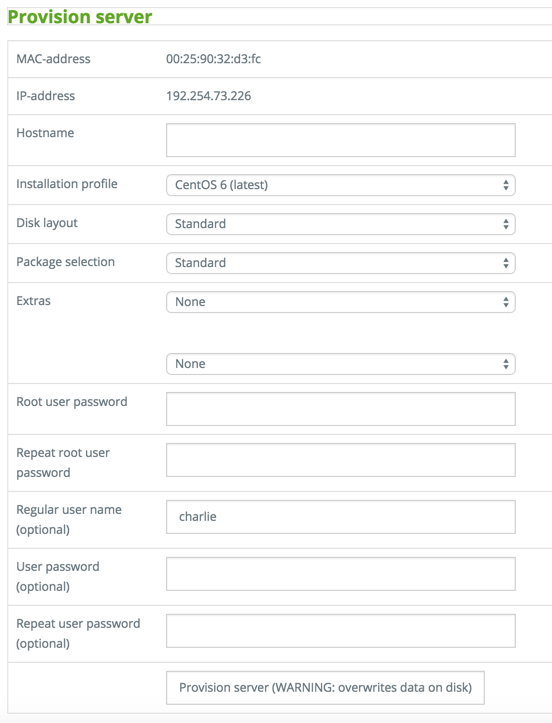This screenshot has height=723, width=552.
Task: Expand the first Extras dropdown
Action: (340, 302)
